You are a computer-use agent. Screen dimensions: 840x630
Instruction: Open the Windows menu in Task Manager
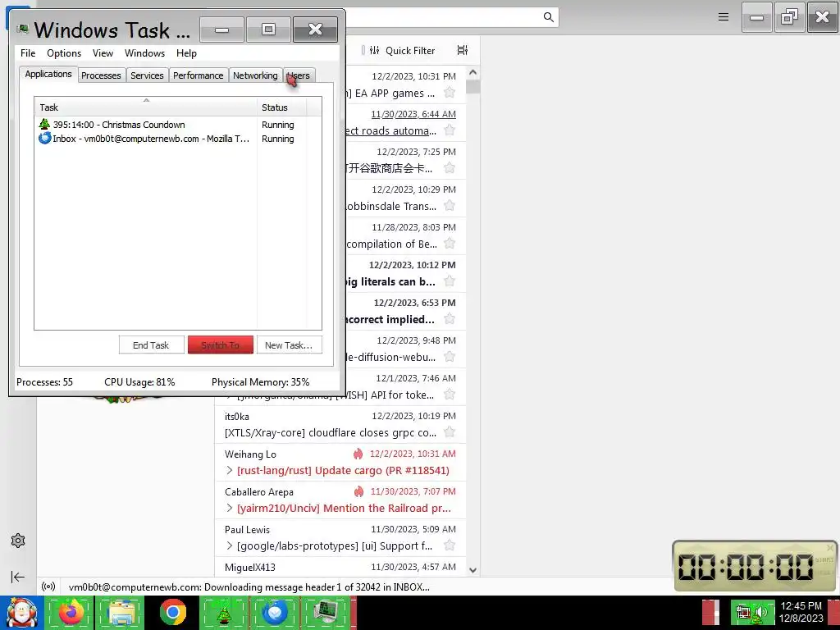(x=144, y=53)
